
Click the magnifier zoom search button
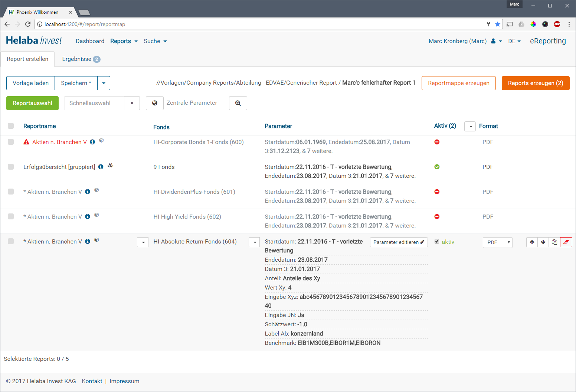tap(238, 103)
